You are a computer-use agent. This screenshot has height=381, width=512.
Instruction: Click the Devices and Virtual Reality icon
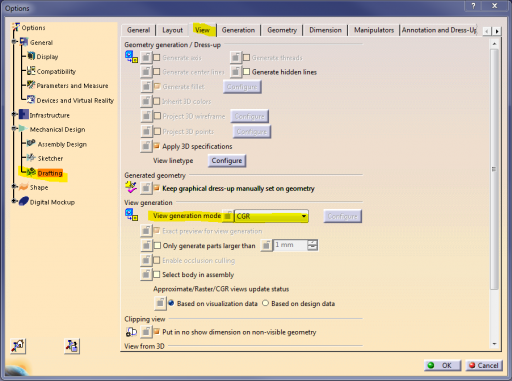click(x=31, y=100)
